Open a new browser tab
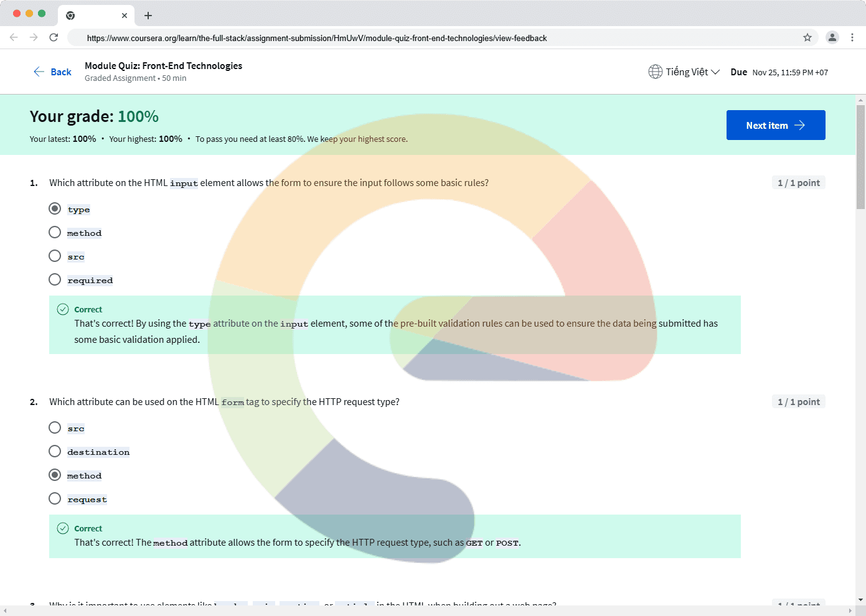Screen dimensions: 866x616 coord(148,16)
